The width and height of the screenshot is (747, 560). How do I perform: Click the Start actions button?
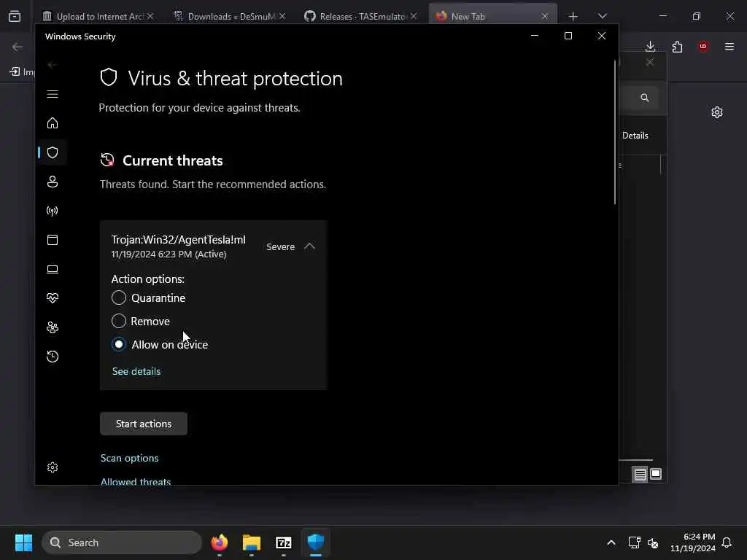pyautogui.click(x=144, y=424)
